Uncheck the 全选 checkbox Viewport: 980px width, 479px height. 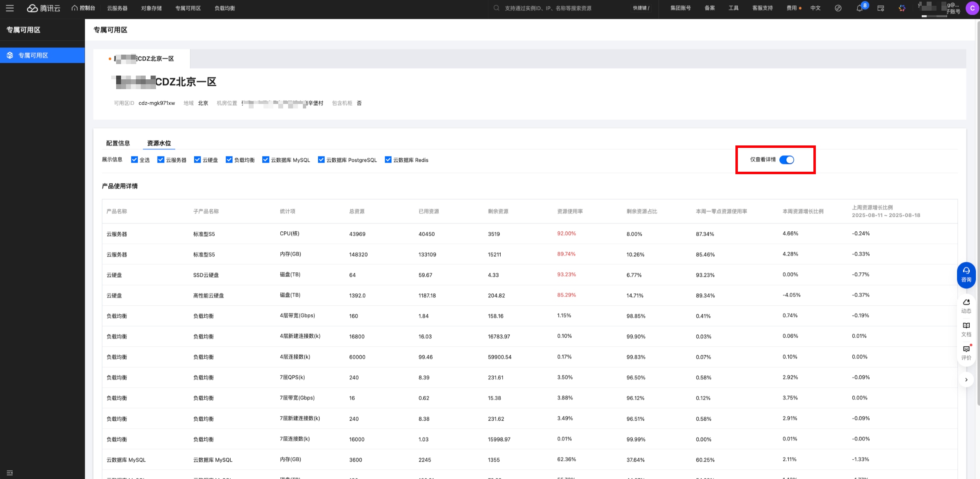pos(134,160)
